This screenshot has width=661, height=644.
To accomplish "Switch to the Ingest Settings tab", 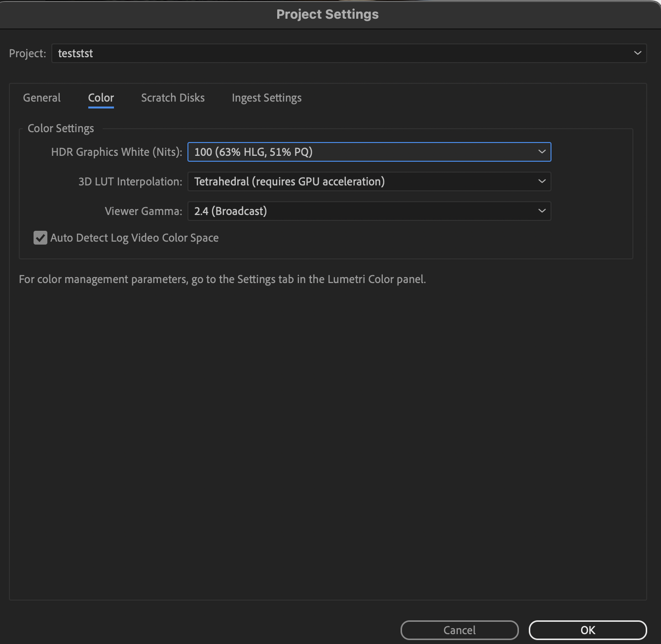I will click(266, 98).
